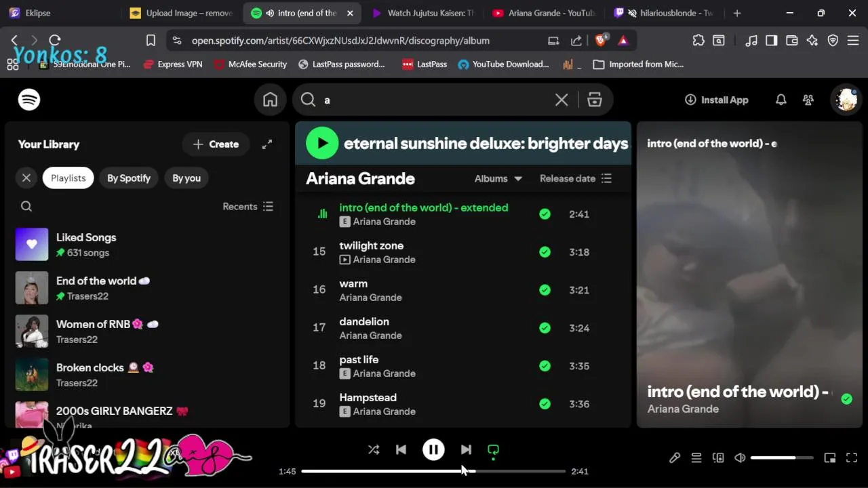
Task: Switch to the Eklipse browser tab
Action: [61, 13]
